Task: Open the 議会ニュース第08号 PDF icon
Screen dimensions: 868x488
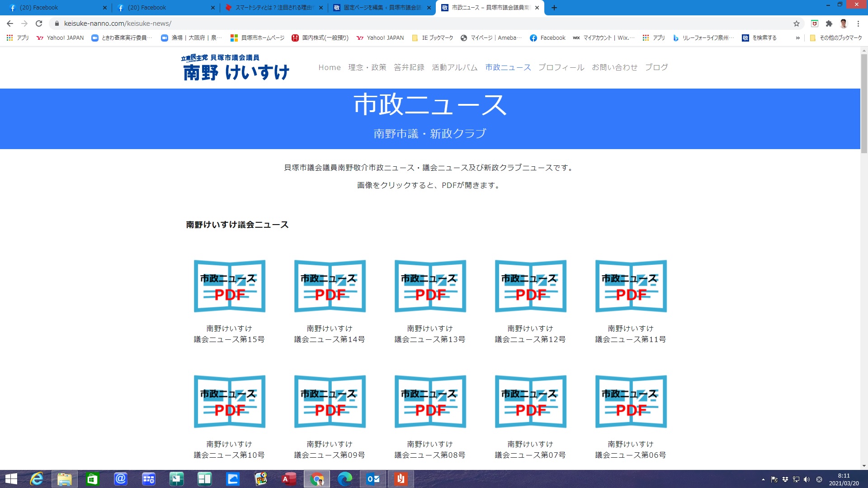Action: coord(430,401)
